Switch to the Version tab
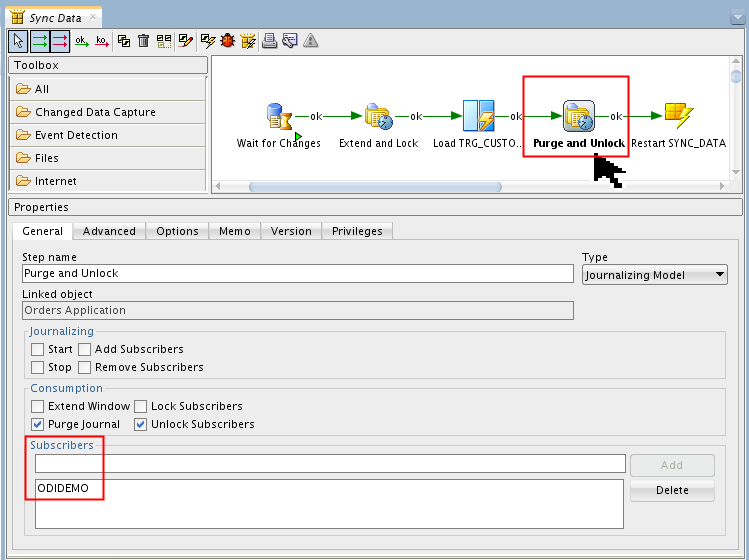 291,231
